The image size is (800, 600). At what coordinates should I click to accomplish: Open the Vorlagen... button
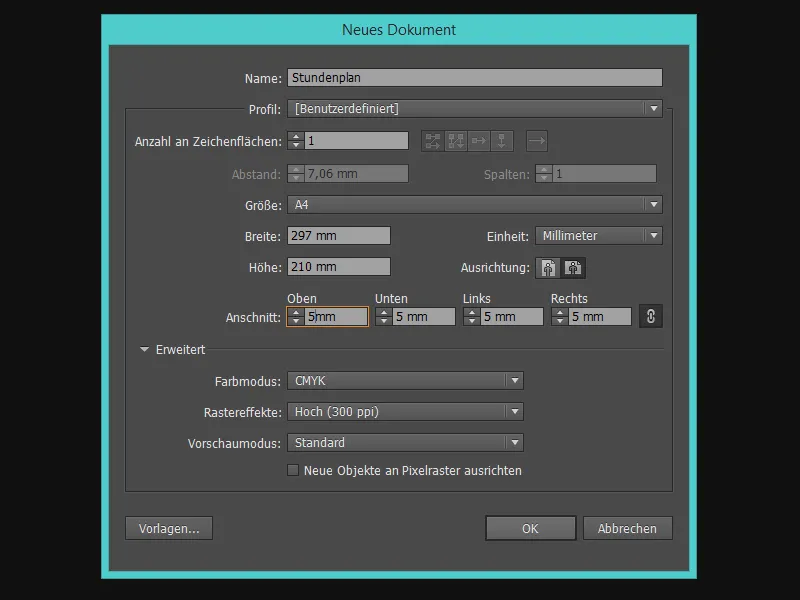point(169,528)
